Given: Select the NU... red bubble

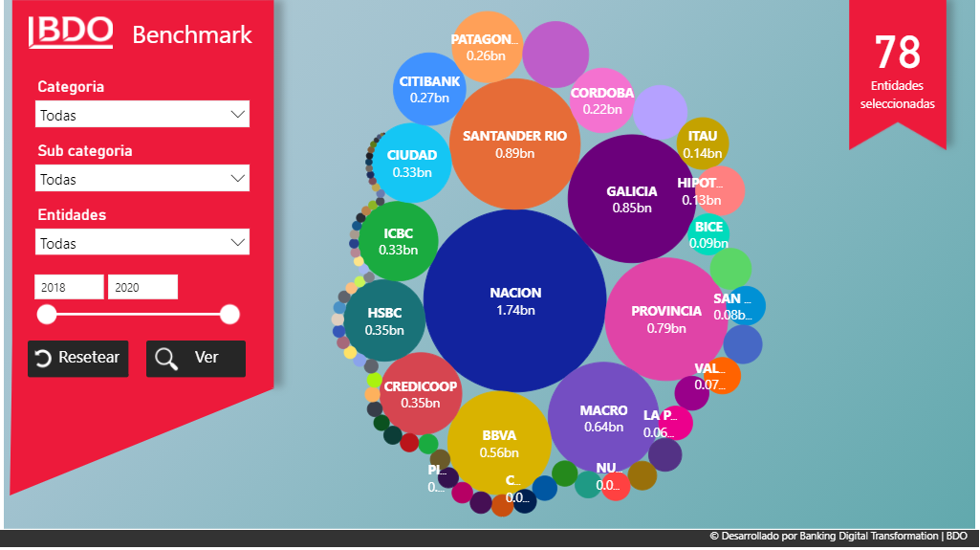Looking at the screenshot, I should (x=616, y=486).
